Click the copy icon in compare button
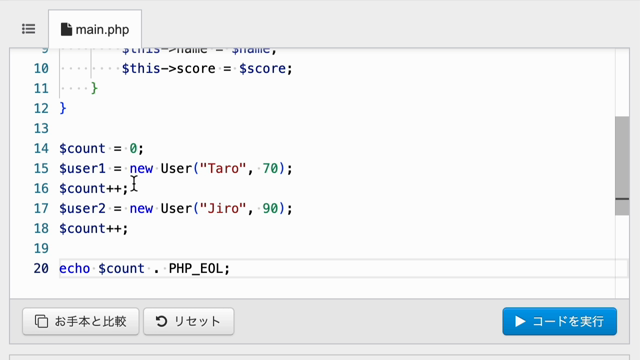 [41, 322]
